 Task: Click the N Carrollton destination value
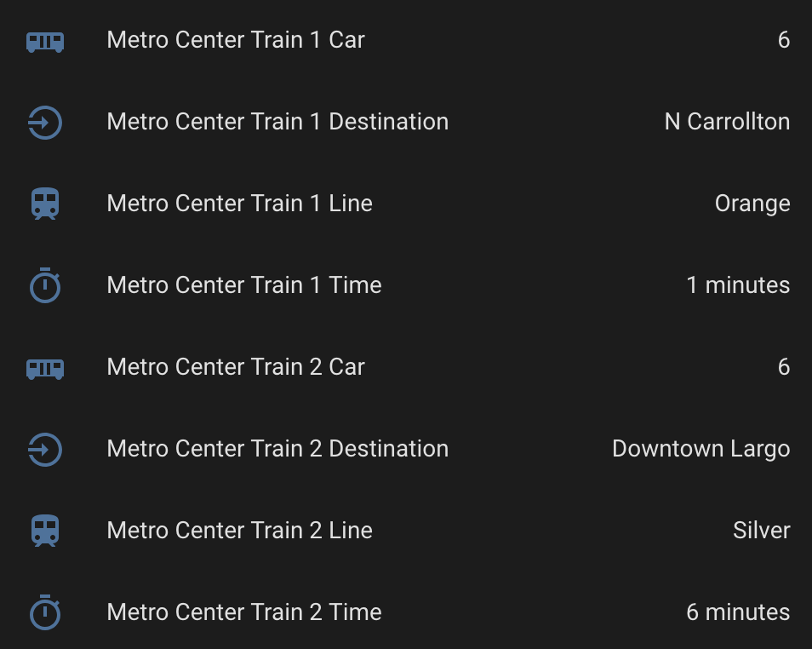[x=727, y=122]
